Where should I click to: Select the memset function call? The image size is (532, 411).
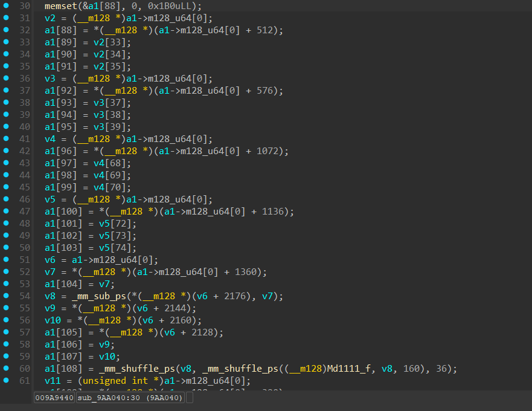click(x=59, y=6)
